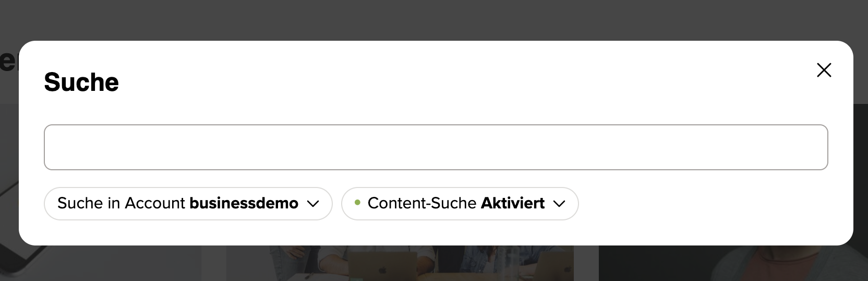
Task: Click the chevron next to businessdemo
Action: pyautogui.click(x=313, y=204)
